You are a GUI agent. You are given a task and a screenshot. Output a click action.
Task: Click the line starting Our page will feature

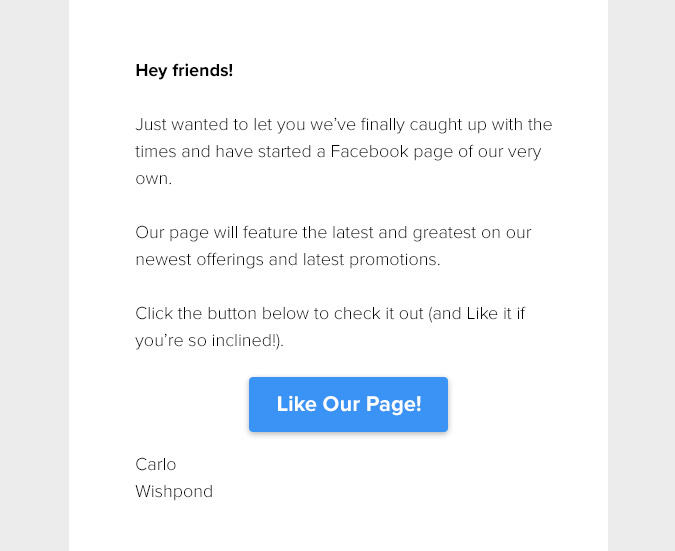click(333, 233)
